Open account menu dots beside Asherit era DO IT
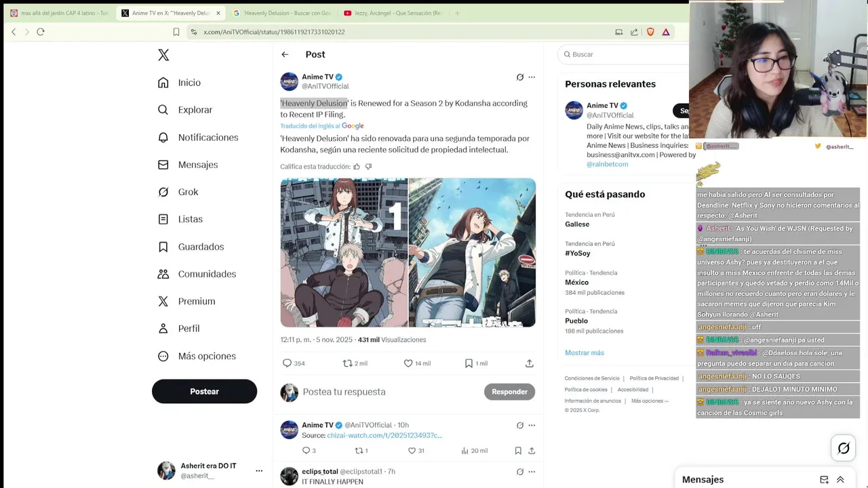This screenshot has height=488, width=868. click(259, 470)
